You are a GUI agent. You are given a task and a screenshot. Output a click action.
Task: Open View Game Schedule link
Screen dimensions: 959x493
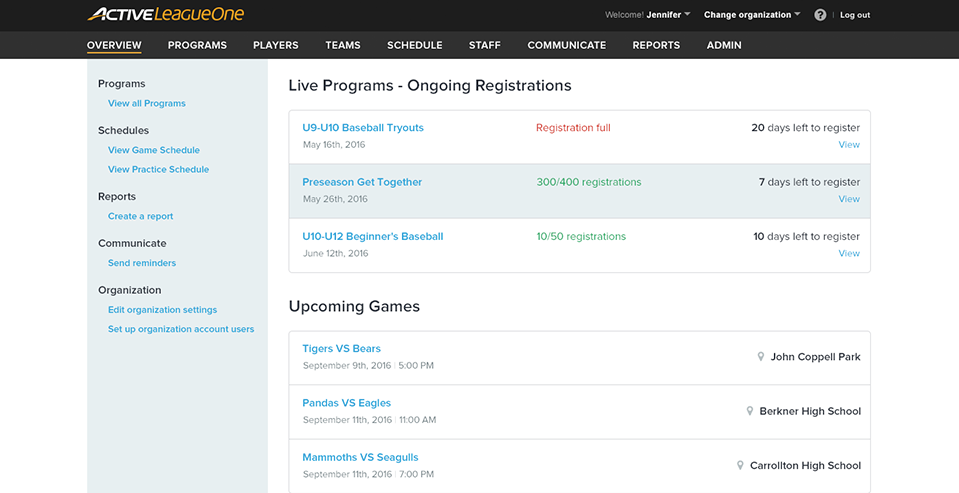(x=154, y=150)
